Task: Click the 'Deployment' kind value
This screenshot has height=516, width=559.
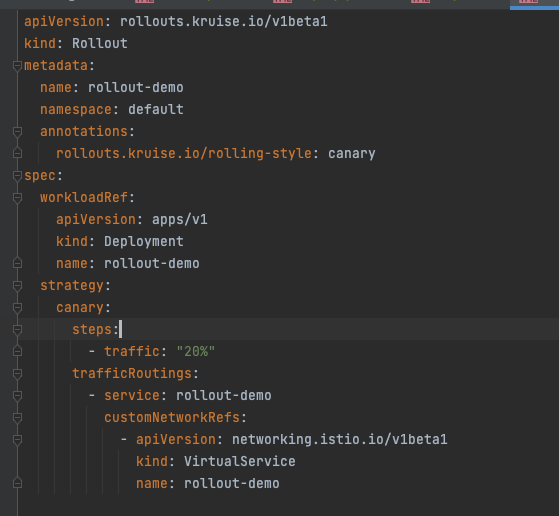Action: click(x=144, y=242)
